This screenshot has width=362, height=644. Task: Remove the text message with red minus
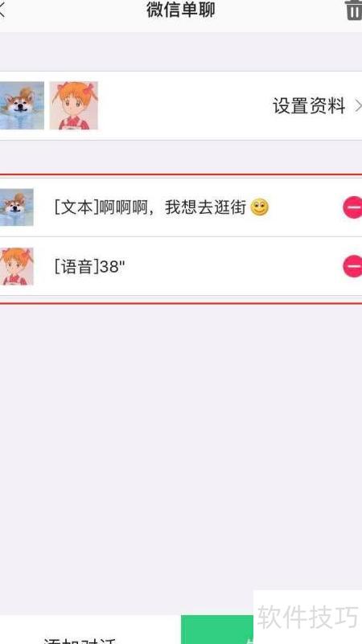tap(353, 207)
